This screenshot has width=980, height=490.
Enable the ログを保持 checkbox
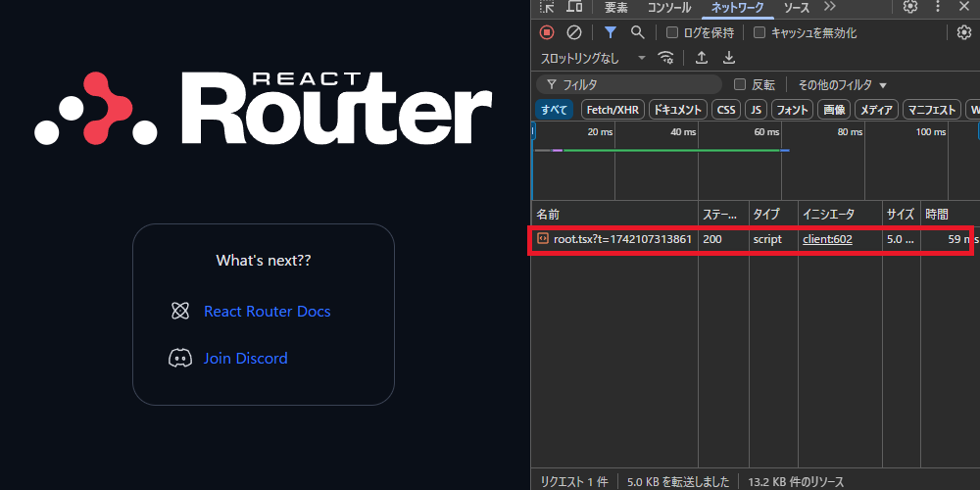(672, 32)
